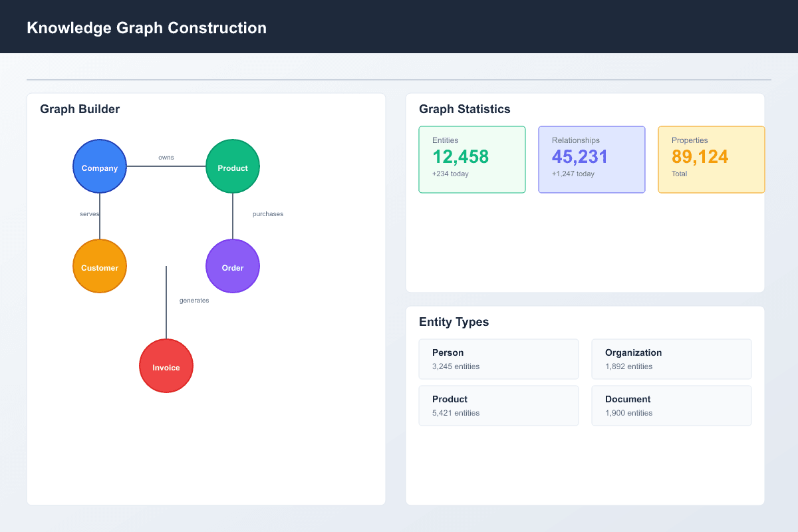Click the Graph Statistics panel heading
The width and height of the screenshot is (798, 532).
(464, 108)
